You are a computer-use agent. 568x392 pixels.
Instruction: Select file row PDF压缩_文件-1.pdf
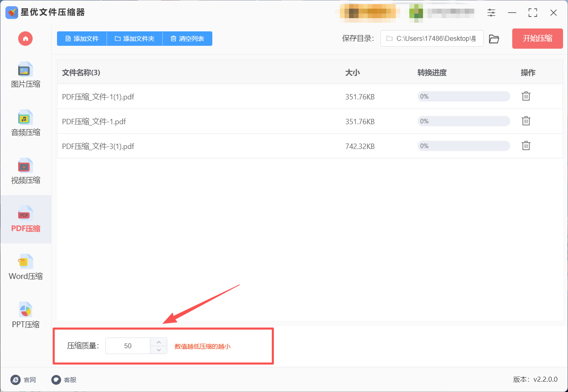tap(310, 121)
